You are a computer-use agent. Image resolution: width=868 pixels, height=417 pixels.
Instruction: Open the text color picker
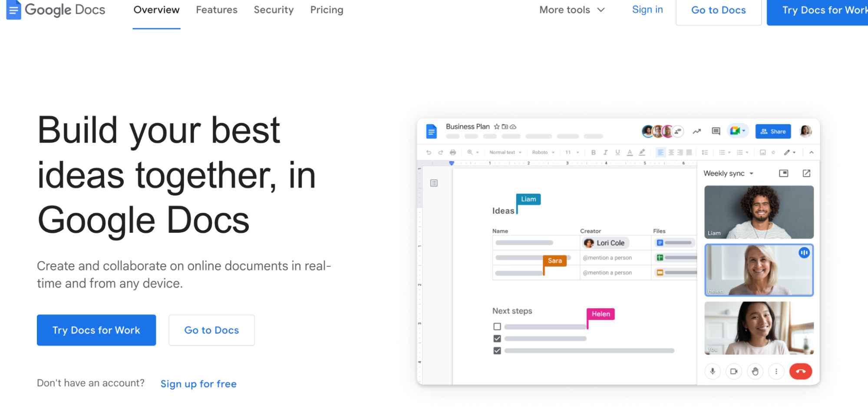click(x=630, y=152)
